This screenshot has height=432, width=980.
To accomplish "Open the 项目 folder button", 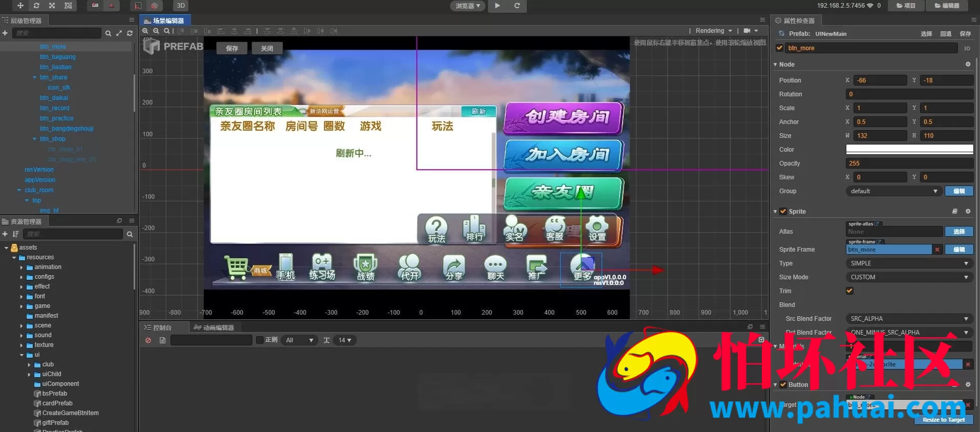I will point(906,6).
